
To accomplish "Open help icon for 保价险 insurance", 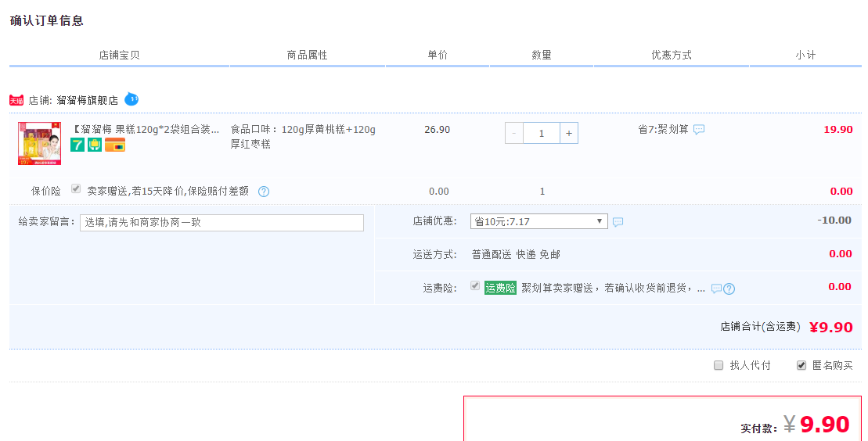I will click(264, 192).
